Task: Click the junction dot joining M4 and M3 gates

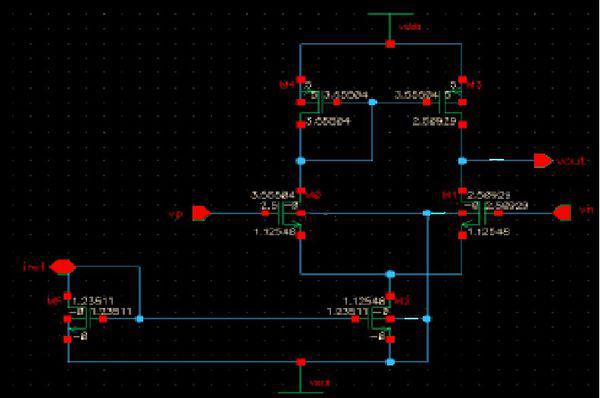Action: [x=372, y=102]
